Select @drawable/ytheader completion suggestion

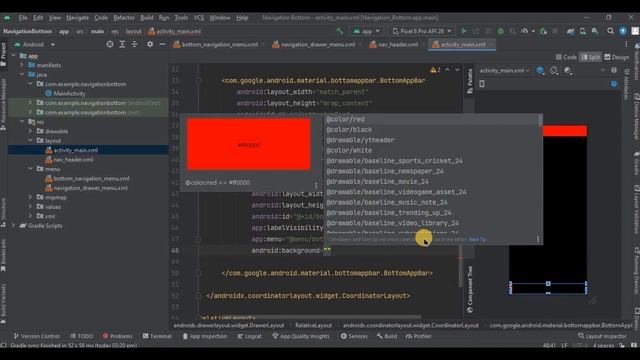431,140
